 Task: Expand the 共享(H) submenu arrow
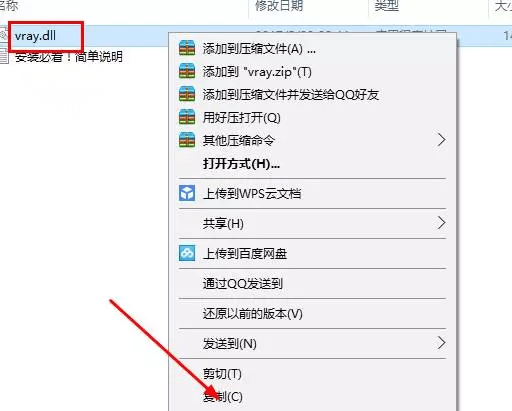pyautogui.click(x=441, y=223)
